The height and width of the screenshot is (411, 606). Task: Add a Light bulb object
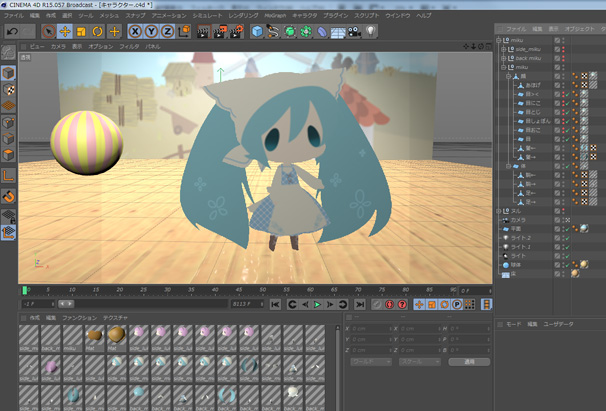click(371, 31)
